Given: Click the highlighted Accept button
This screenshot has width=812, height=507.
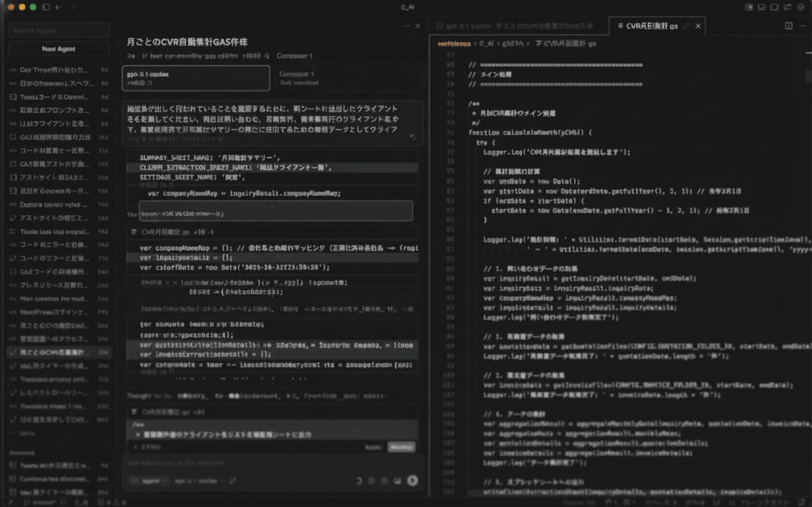Looking at the screenshot, I should pos(401,447).
